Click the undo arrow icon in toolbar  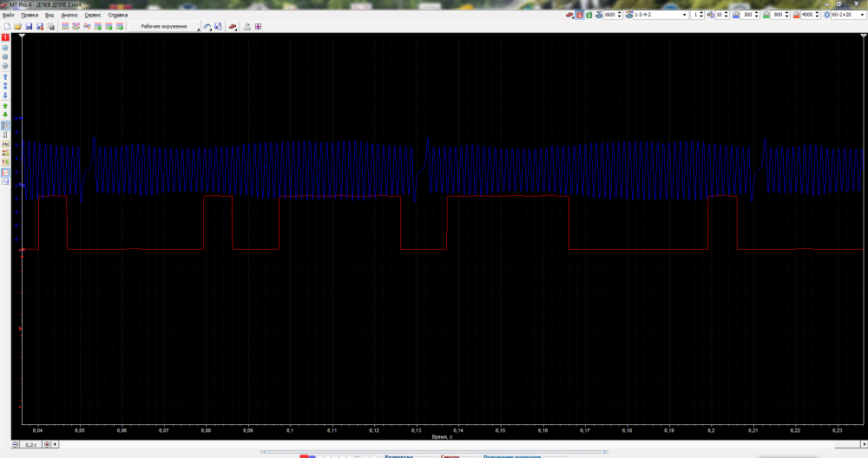[207, 27]
